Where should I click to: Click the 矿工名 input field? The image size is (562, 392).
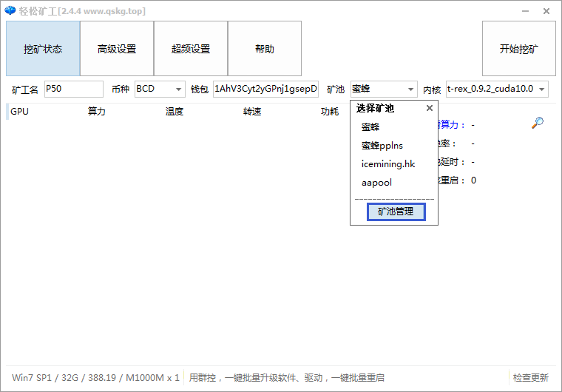tap(73, 89)
